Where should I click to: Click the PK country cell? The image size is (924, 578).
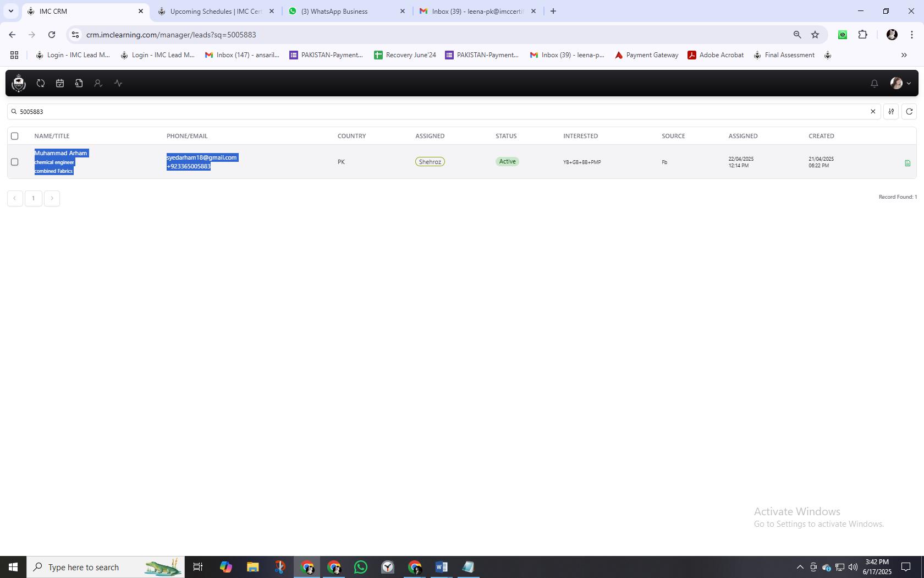341,162
